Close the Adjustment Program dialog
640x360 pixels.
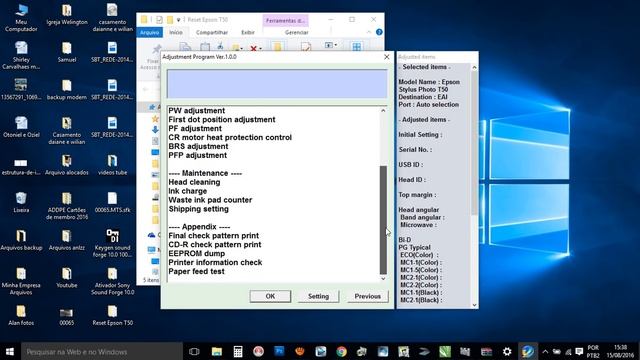(x=387, y=57)
